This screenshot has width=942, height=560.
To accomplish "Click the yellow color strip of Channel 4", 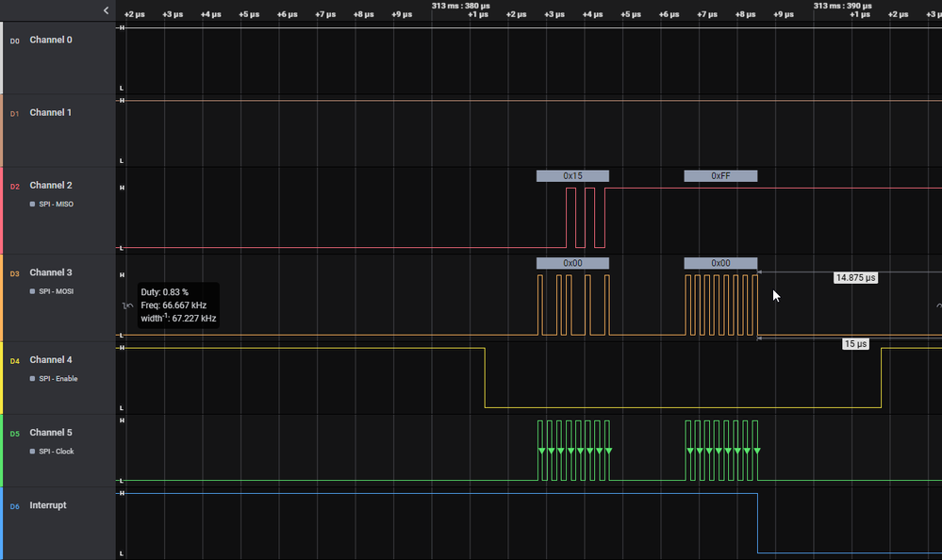I will [1, 378].
